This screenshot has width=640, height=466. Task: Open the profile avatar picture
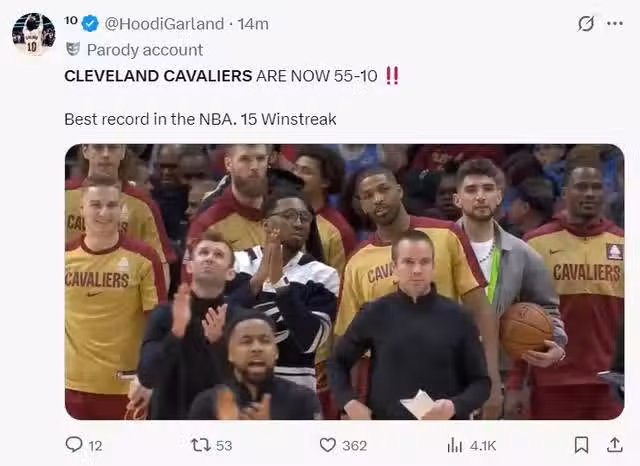tap(33, 34)
